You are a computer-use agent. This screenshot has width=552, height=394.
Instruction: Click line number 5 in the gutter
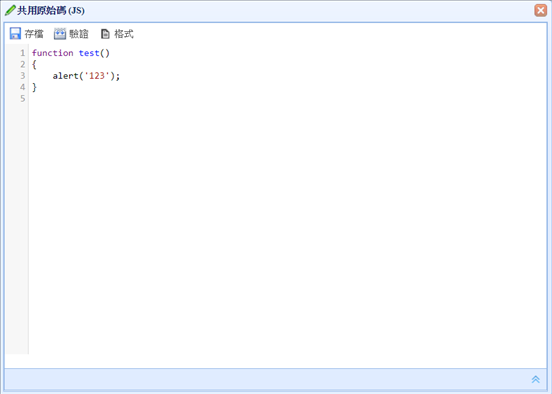[23, 99]
